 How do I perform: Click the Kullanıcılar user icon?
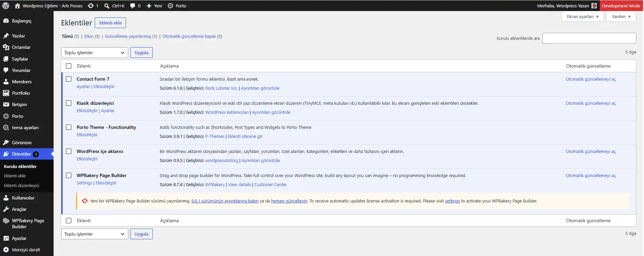pyautogui.click(x=6, y=198)
